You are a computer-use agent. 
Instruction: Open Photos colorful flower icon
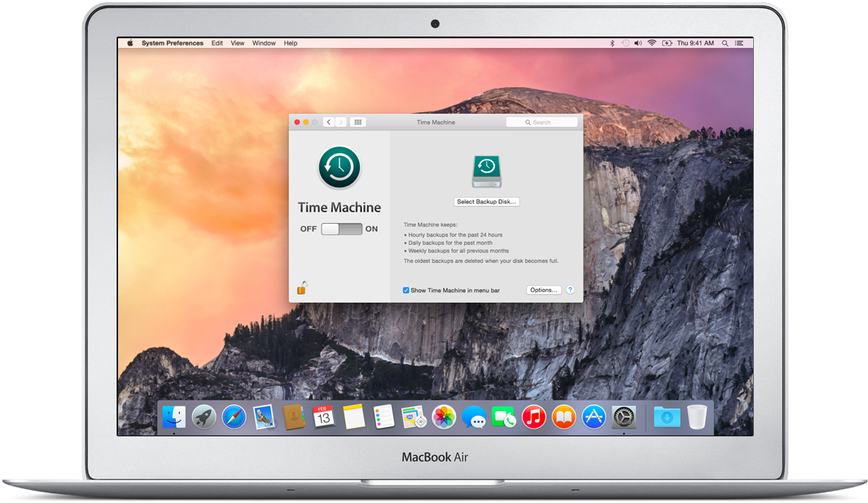pyautogui.click(x=444, y=418)
